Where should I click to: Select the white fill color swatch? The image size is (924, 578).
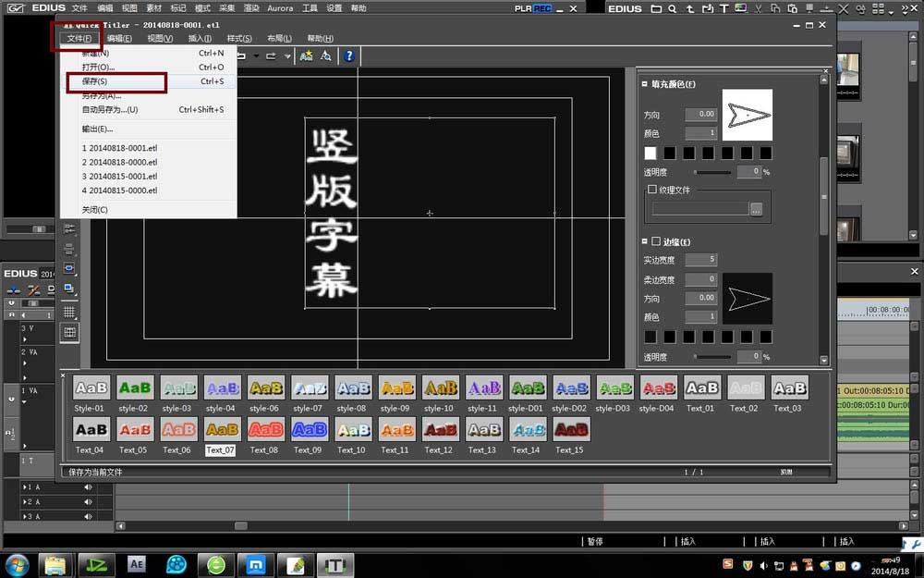click(x=650, y=154)
